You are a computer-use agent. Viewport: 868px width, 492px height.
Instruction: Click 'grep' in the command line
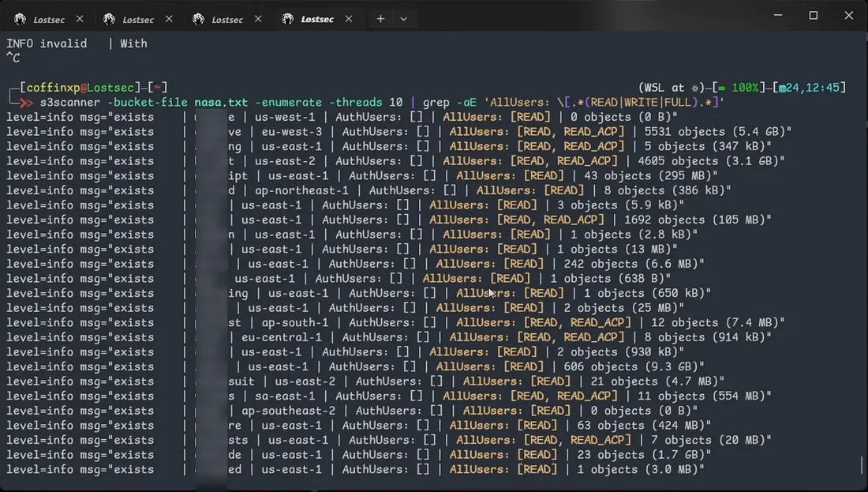[x=436, y=103]
